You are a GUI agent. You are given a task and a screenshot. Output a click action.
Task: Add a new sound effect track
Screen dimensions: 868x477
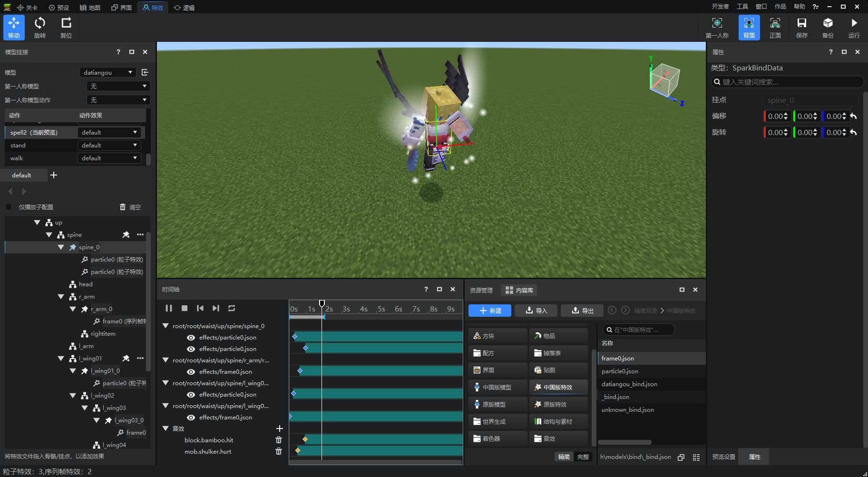point(280,428)
